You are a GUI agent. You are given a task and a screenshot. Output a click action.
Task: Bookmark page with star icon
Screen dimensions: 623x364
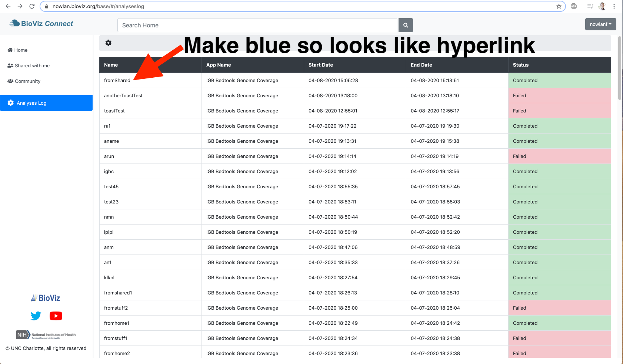point(559,6)
